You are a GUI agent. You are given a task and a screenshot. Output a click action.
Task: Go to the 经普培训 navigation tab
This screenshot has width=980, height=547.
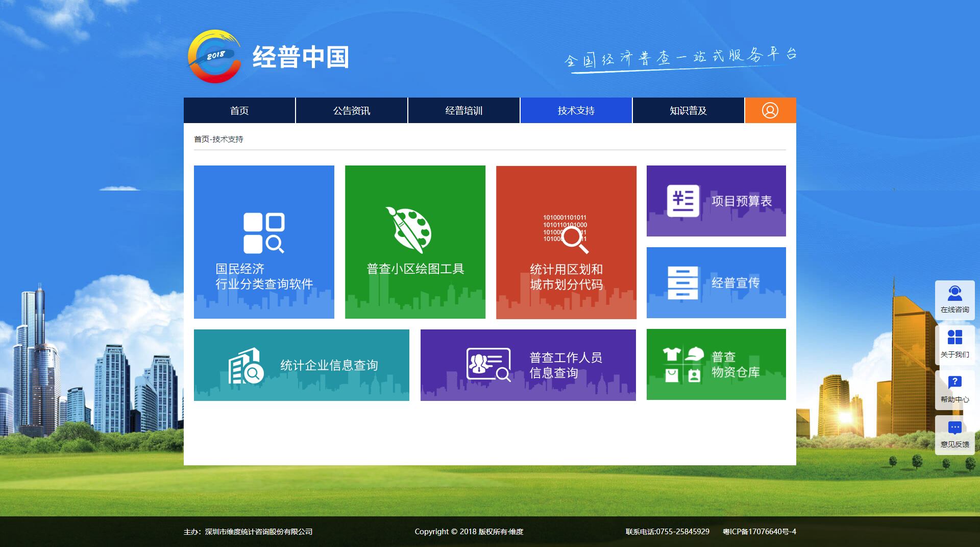pos(464,110)
